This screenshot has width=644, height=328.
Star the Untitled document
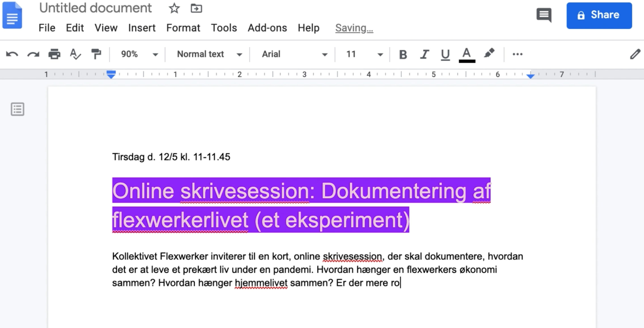point(174,8)
